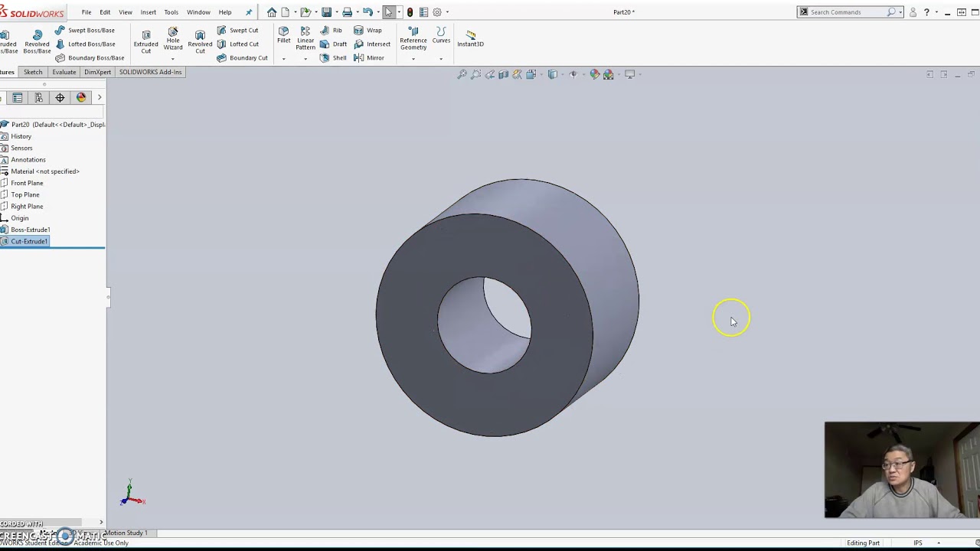Viewport: 980px width, 551px height.
Task: Open SOLIDWORKS Add-Ins tab
Action: (150, 72)
